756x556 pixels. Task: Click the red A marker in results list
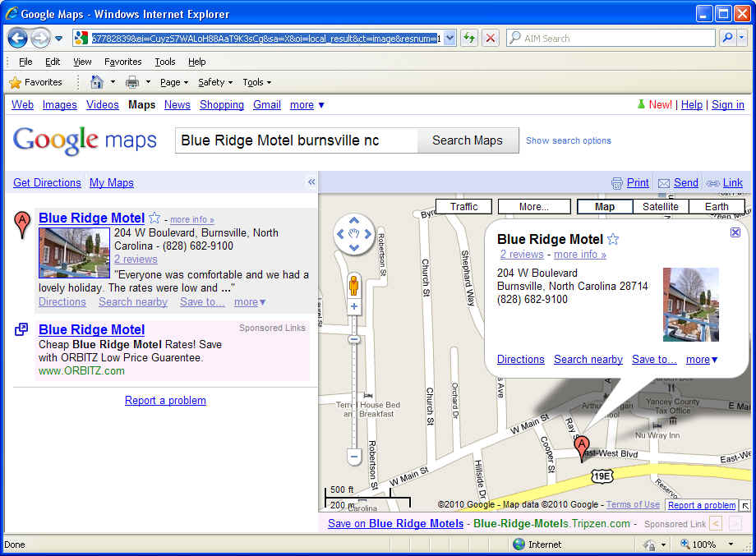pyautogui.click(x=21, y=224)
